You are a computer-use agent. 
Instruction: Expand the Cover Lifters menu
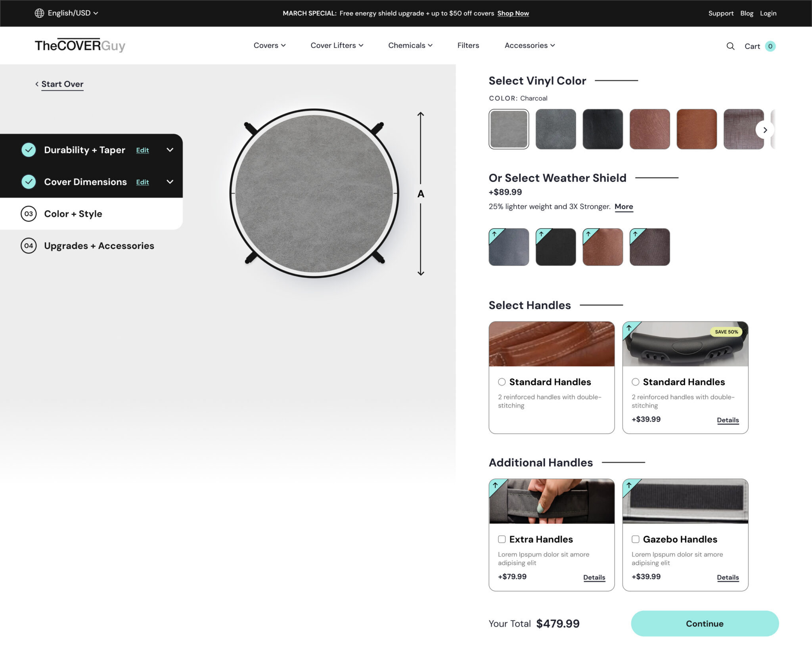tap(337, 46)
